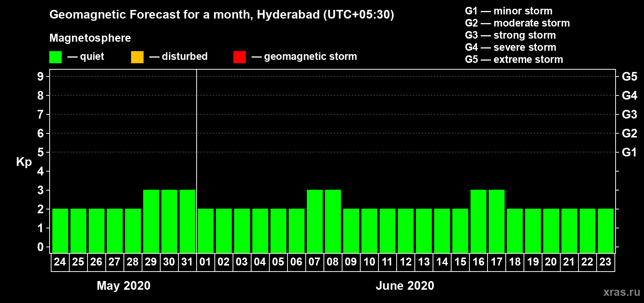Click the Kp axis title

[x=24, y=162]
